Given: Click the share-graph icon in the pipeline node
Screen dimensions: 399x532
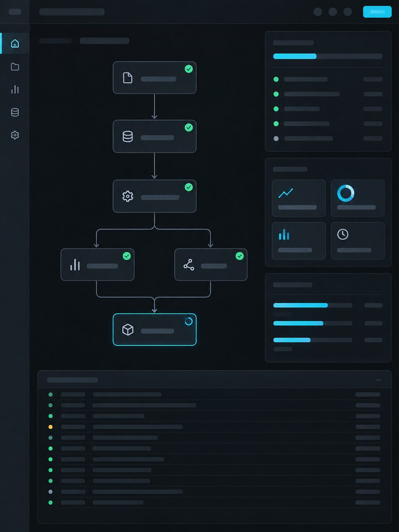Looking at the screenshot, I should 189,265.
